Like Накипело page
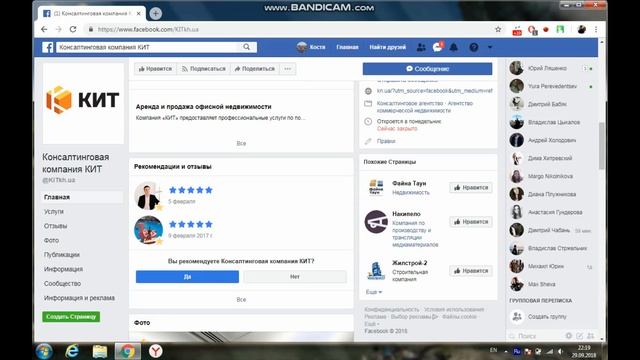 click(471, 222)
